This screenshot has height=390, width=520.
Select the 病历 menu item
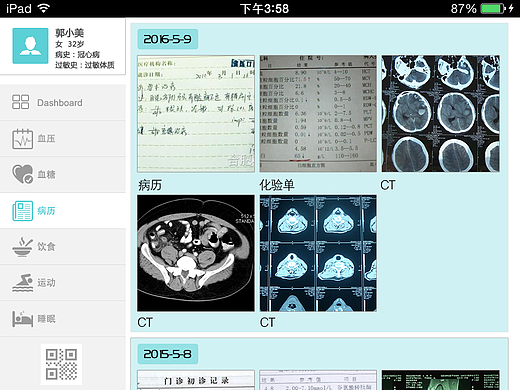pyautogui.click(x=63, y=211)
